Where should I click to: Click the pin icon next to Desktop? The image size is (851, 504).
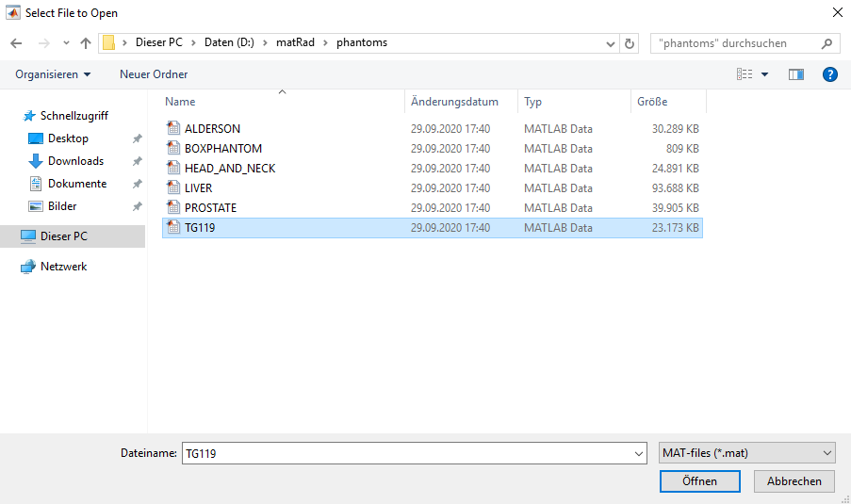point(138,138)
